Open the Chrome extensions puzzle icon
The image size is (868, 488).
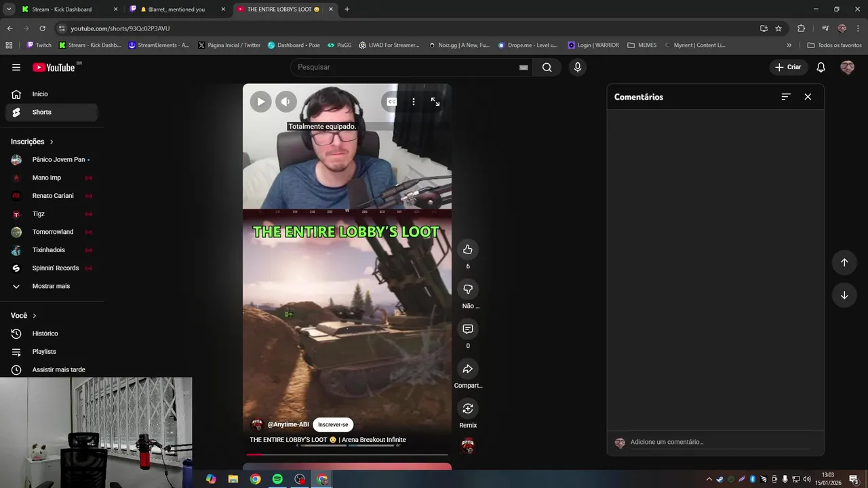tap(802, 28)
